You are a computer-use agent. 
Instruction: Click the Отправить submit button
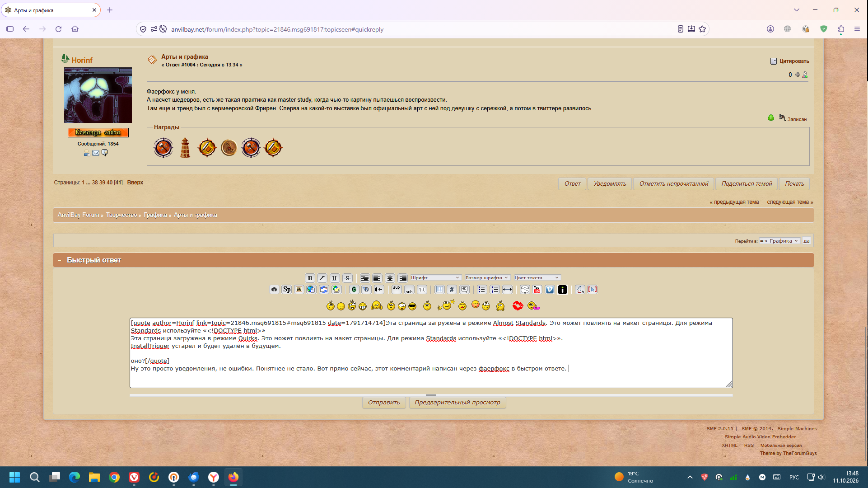click(x=384, y=403)
